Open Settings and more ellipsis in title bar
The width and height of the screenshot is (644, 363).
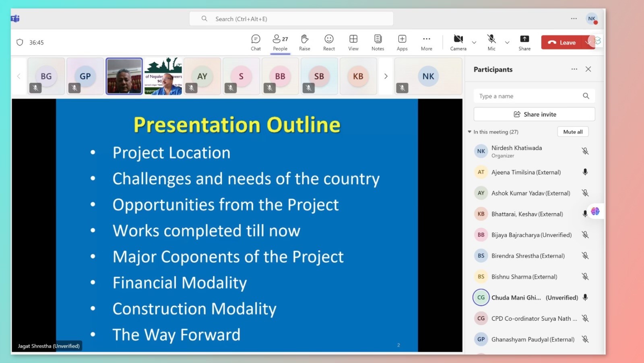[x=574, y=19]
